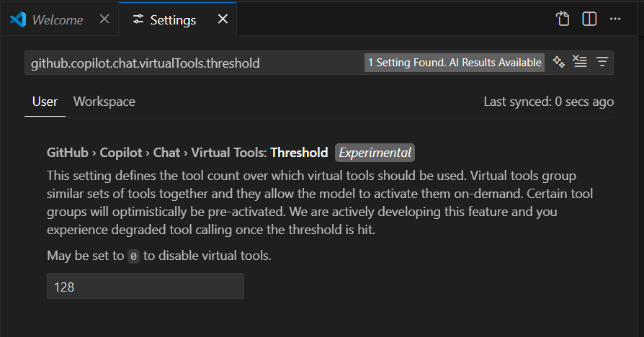Click the Experimental tag badge
The width and height of the screenshot is (644, 337).
pos(375,153)
